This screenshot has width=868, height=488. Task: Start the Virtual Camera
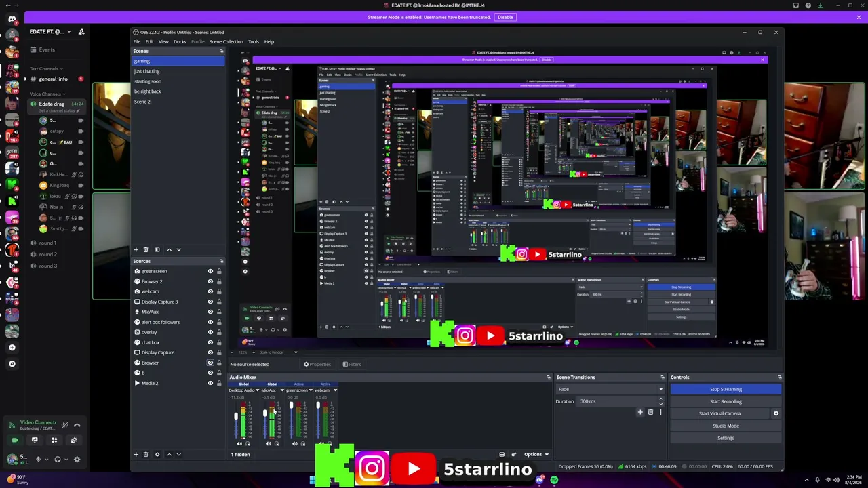[x=720, y=413]
